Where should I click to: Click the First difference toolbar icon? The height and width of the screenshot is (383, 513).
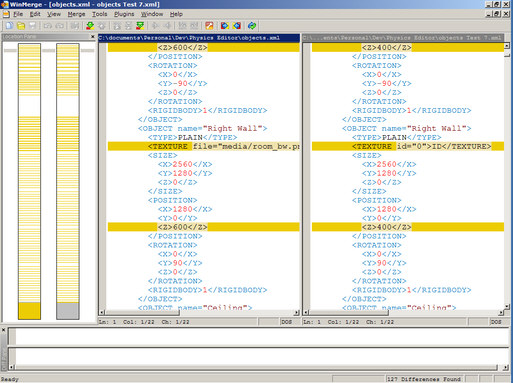tap(117, 26)
